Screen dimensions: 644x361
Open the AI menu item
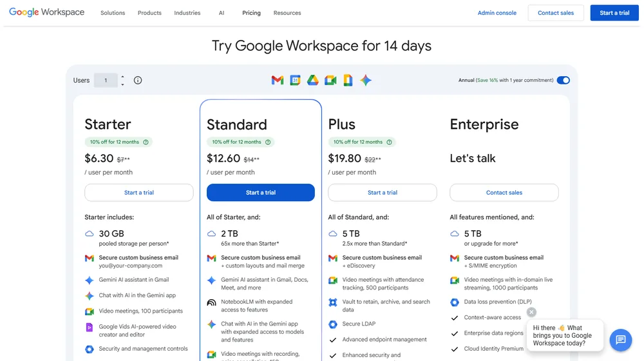pyautogui.click(x=222, y=13)
